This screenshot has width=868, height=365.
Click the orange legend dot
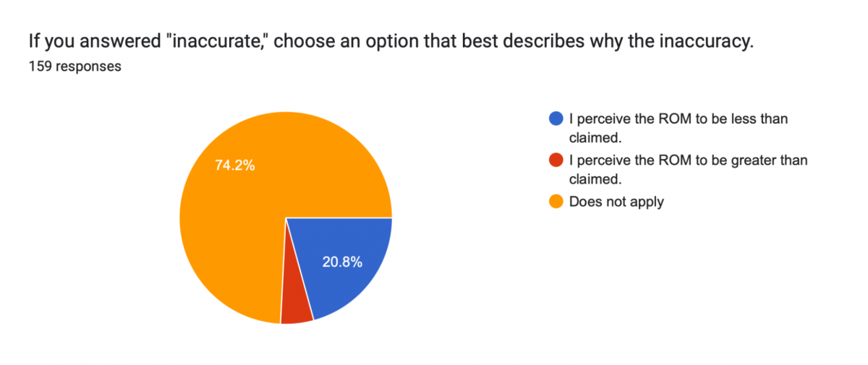click(x=556, y=202)
